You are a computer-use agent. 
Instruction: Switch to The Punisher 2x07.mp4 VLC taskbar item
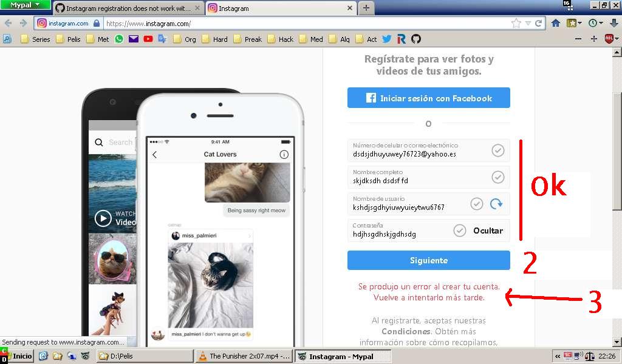[x=245, y=356]
